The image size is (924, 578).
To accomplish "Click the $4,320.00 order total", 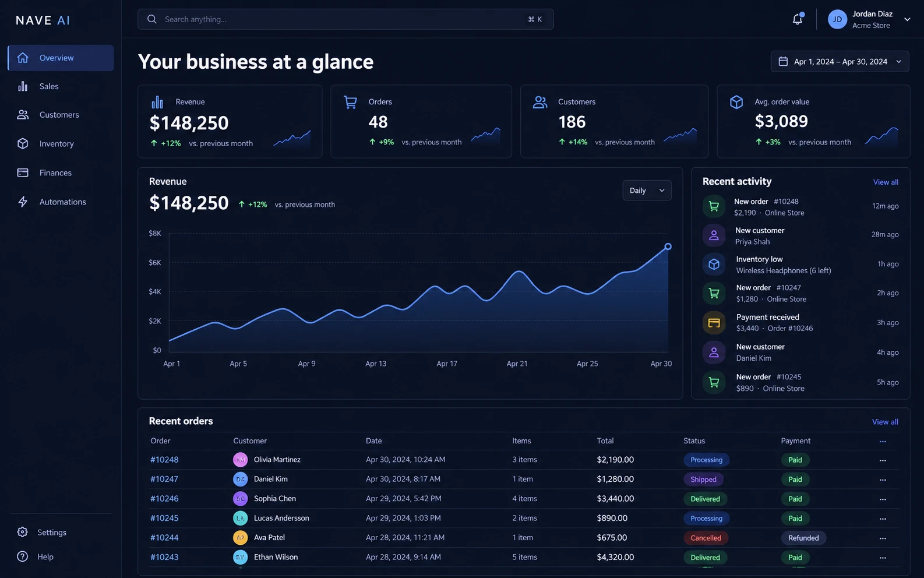I will pyautogui.click(x=615, y=558).
